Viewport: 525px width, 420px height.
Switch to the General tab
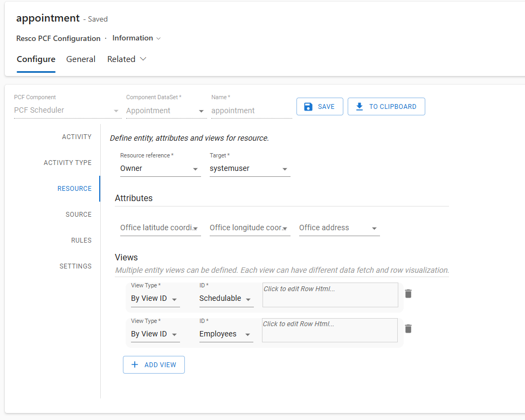coord(81,59)
